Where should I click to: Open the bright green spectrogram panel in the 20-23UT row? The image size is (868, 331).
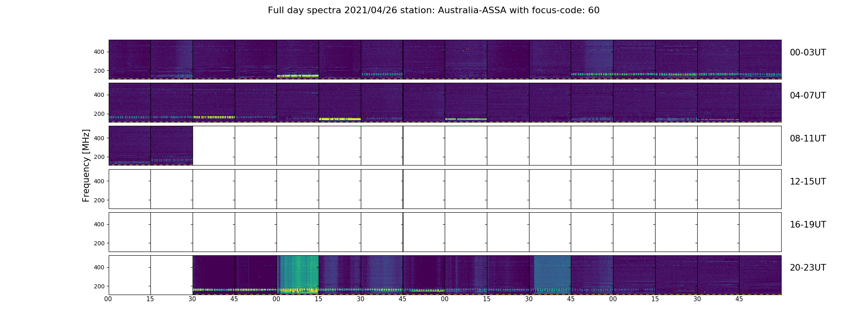coord(298,275)
